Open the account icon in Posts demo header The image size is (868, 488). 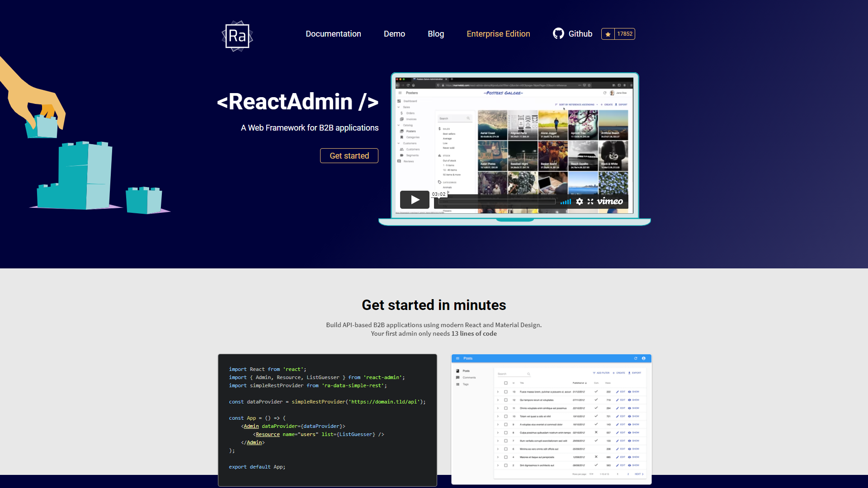[x=644, y=358]
